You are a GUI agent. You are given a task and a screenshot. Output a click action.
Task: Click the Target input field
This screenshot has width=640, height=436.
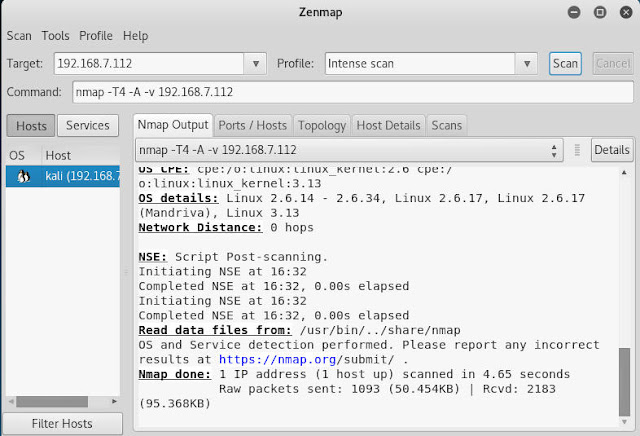point(149,64)
